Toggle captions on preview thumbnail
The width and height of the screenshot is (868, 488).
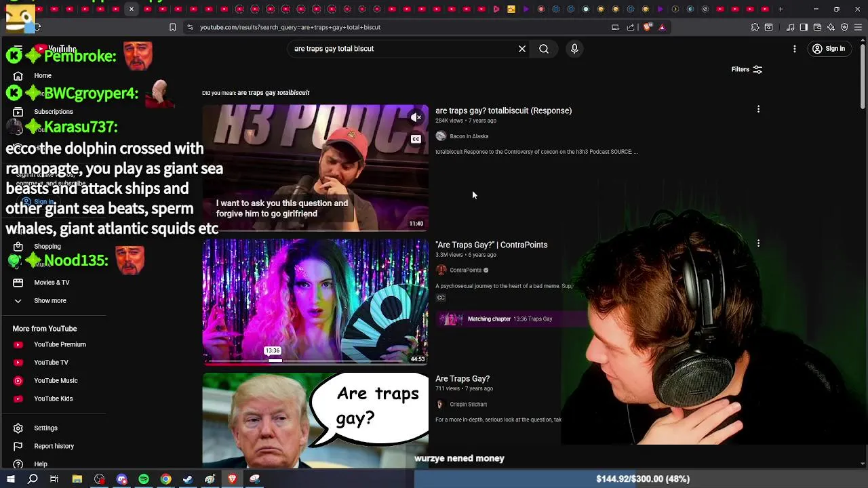pos(416,139)
